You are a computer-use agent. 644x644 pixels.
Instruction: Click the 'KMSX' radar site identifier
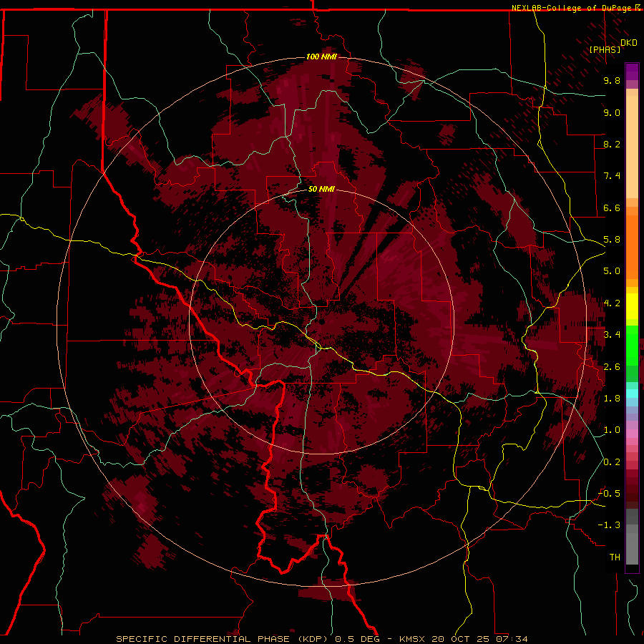coord(413,639)
